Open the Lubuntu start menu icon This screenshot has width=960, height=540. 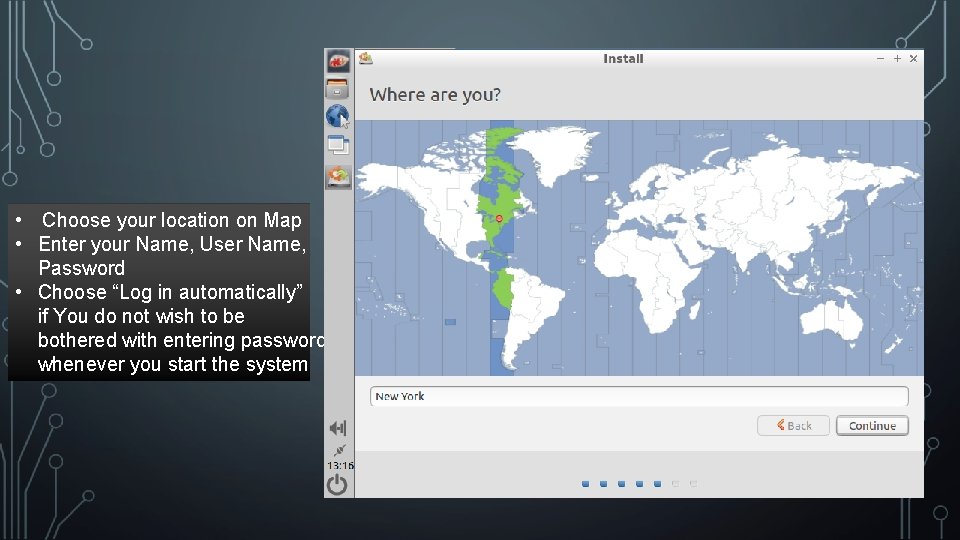[338, 61]
